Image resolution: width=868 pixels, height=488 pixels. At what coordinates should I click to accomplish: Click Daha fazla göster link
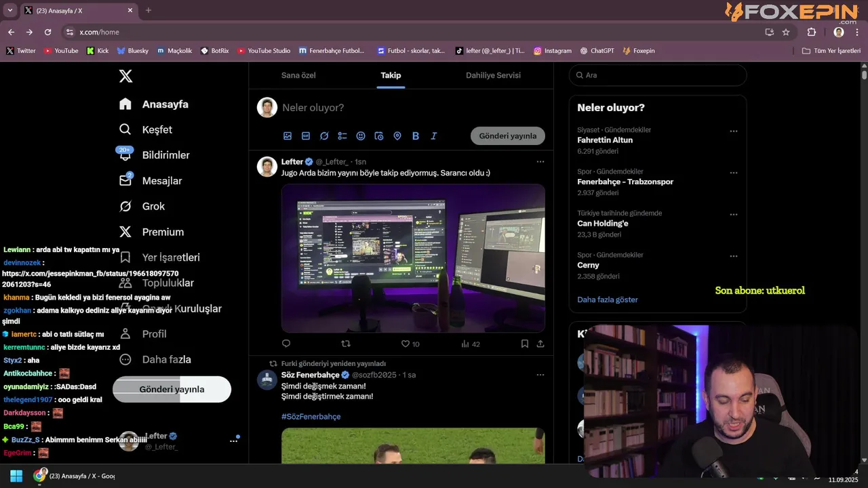[x=608, y=300]
